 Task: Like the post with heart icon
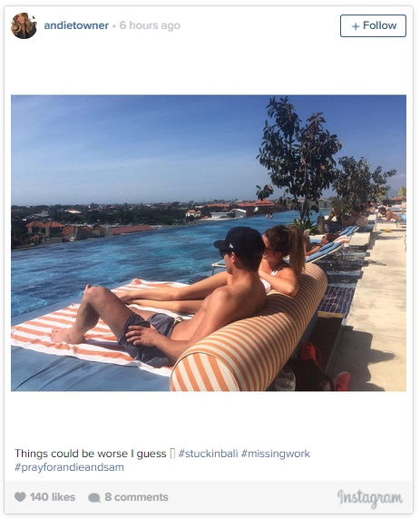click(20, 497)
